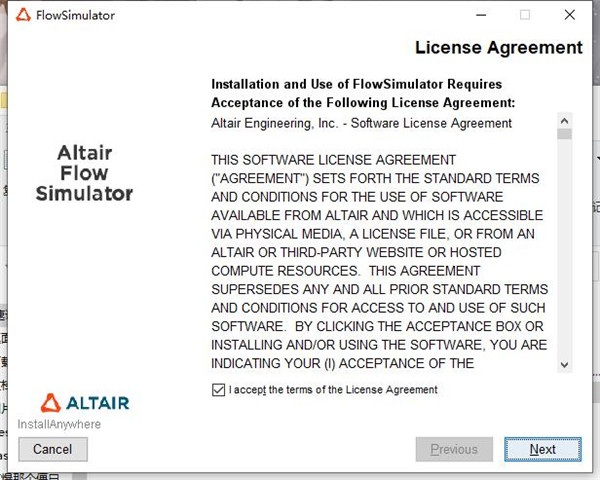
Task: Click the 'License Agreement' heading
Action: point(499,48)
